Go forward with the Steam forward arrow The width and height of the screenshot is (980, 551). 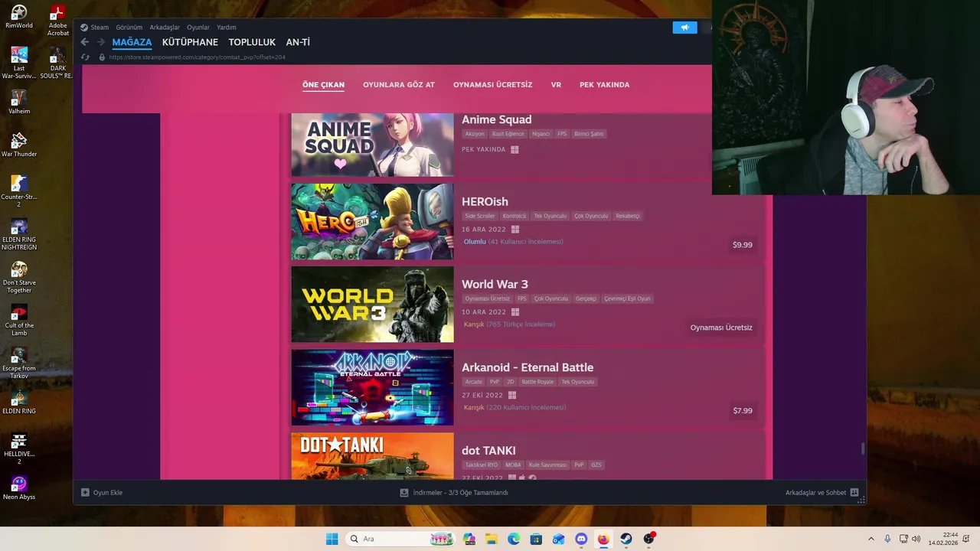pyautogui.click(x=100, y=42)
